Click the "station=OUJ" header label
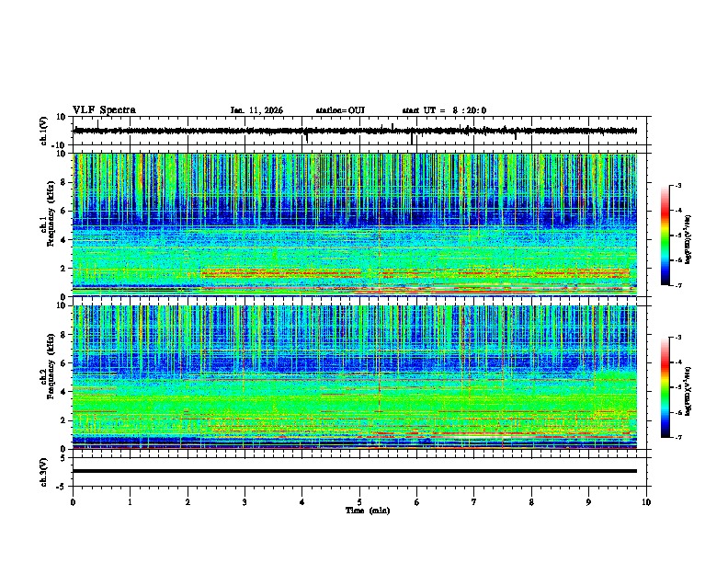 click(340, 110)
